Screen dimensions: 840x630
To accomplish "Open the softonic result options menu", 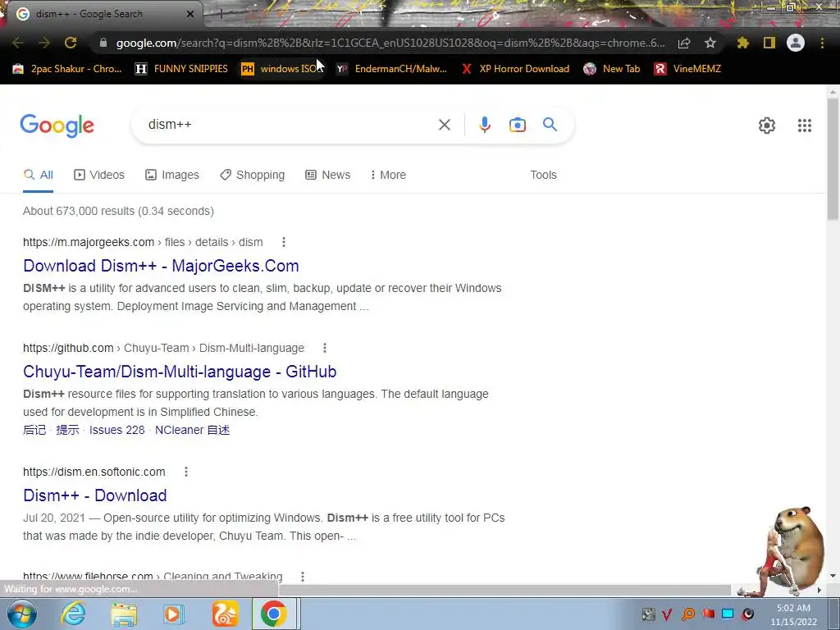I will coord(186,472).
